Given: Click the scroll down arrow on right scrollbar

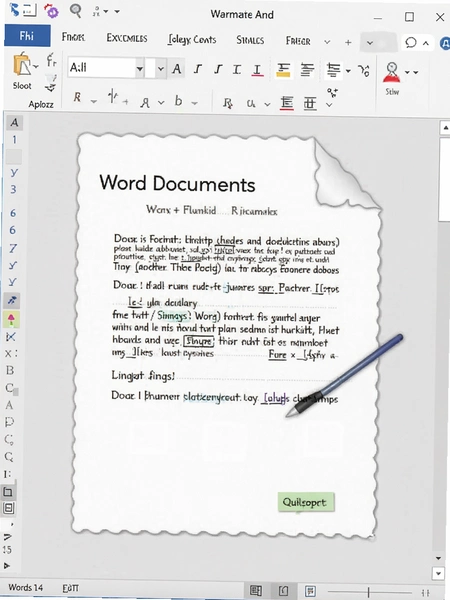Looking at the screenshot, I should [439, 559].
